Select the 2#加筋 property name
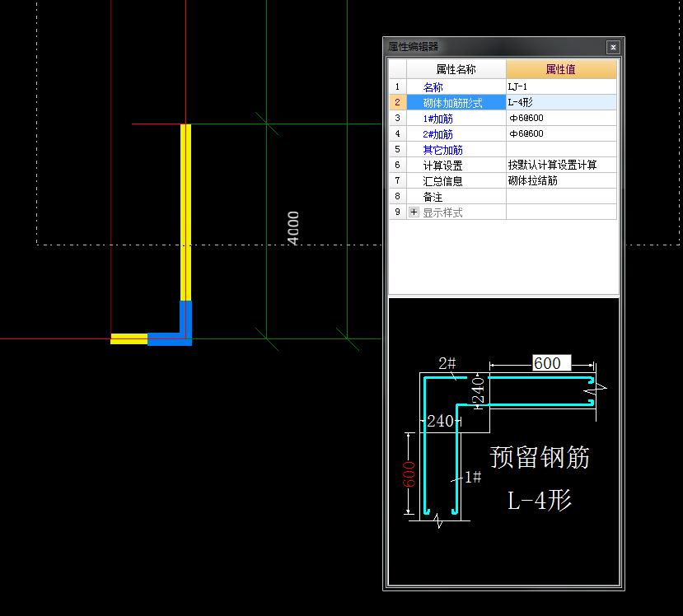 click(x=456, y=134)
